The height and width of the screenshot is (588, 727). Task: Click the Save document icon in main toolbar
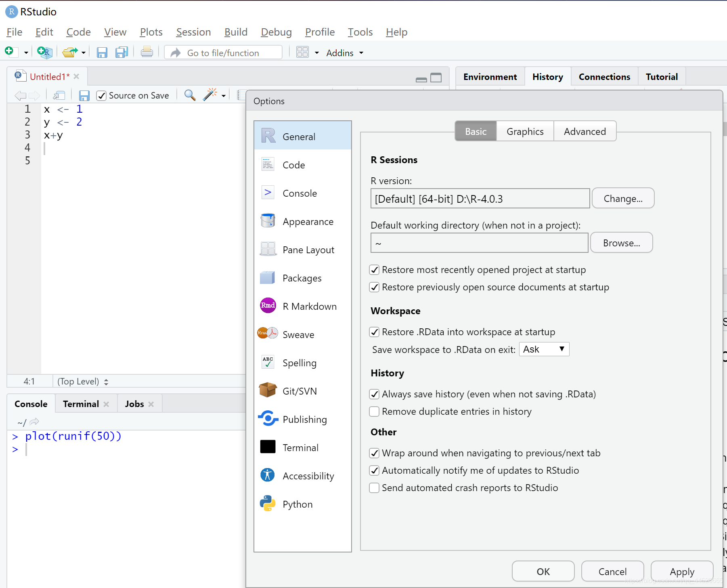tap(102, 52)
